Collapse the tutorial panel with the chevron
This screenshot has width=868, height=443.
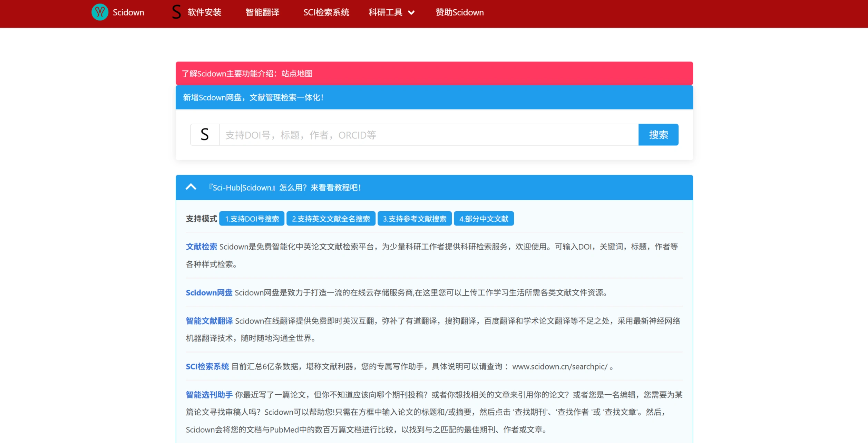pyautogui.click(x=191, y=187)
